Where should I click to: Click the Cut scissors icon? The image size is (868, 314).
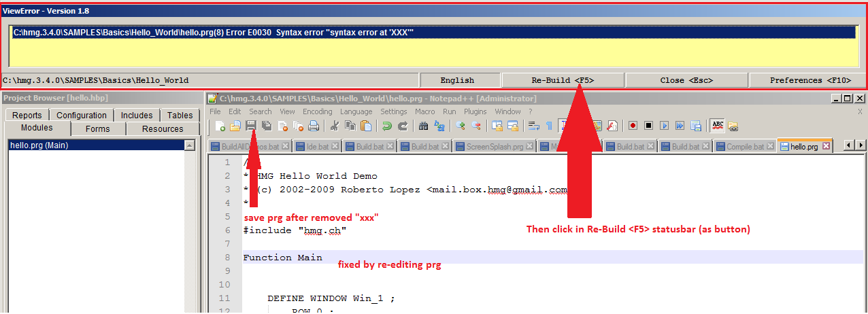pyautogui.click(x=334, y=126)
